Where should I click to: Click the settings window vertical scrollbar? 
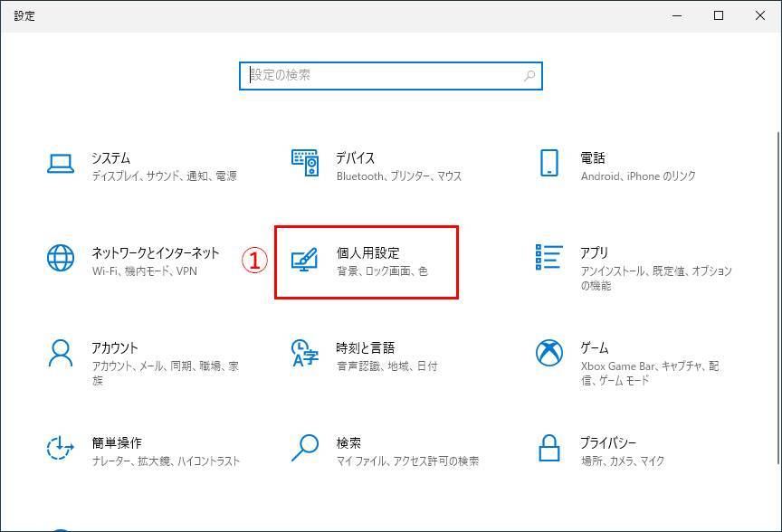(x=777, y=299)
